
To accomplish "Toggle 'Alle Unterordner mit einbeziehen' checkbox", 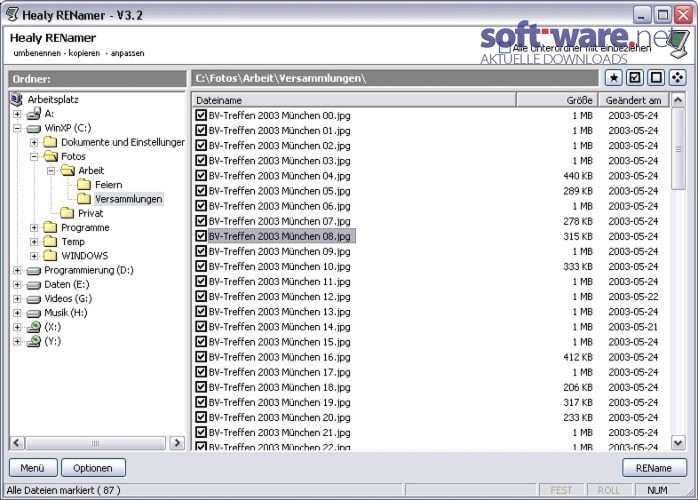I will point(504,47).
